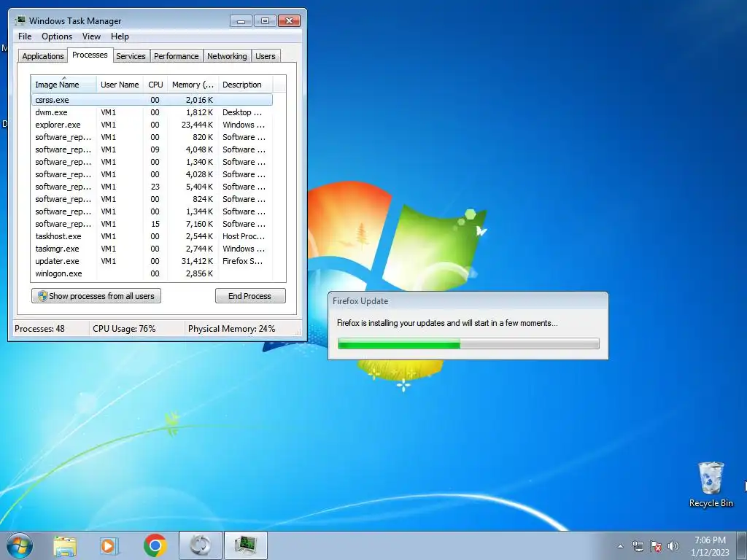Sort processes by Image Name column
The height and width of the screenshot is (560, 747).
[x=64, y=85]
